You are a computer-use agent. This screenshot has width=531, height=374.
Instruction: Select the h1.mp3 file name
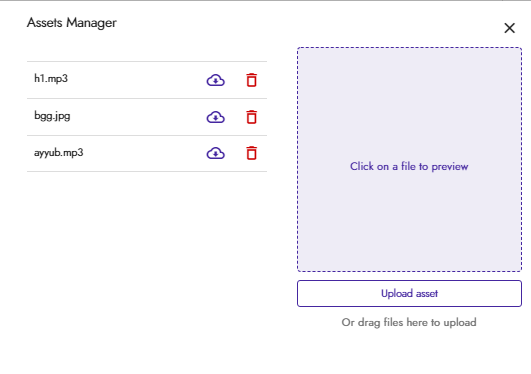point(51,79)
